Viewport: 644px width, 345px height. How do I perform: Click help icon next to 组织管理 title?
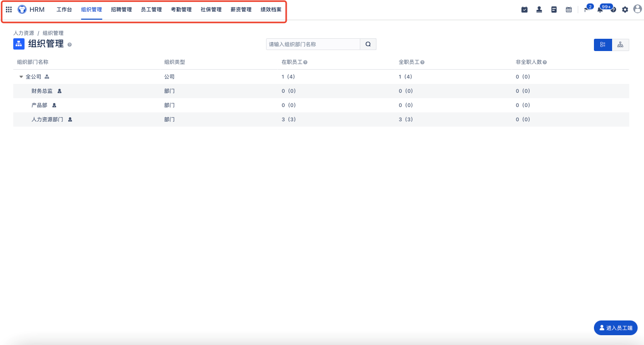coord(70,45)
